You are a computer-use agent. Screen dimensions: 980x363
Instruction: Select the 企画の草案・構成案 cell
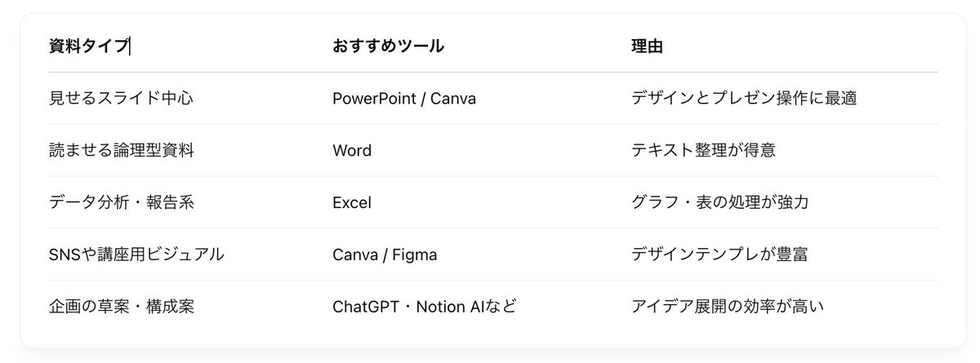pyautogui.click(x=121, y=307)
